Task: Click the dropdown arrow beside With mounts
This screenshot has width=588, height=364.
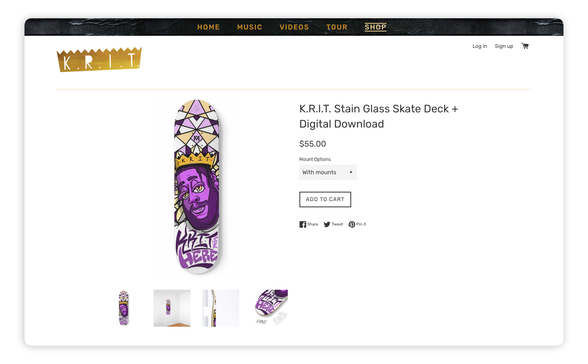Action: coord(351,172)
